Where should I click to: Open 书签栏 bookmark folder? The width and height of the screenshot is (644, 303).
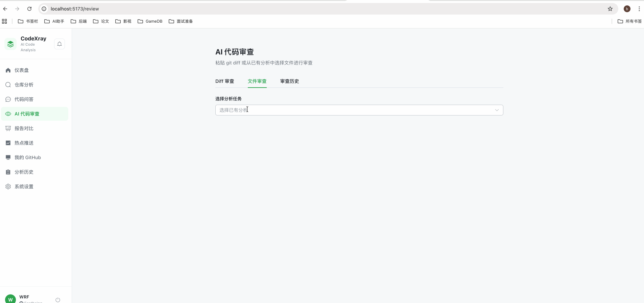(28, 21)
